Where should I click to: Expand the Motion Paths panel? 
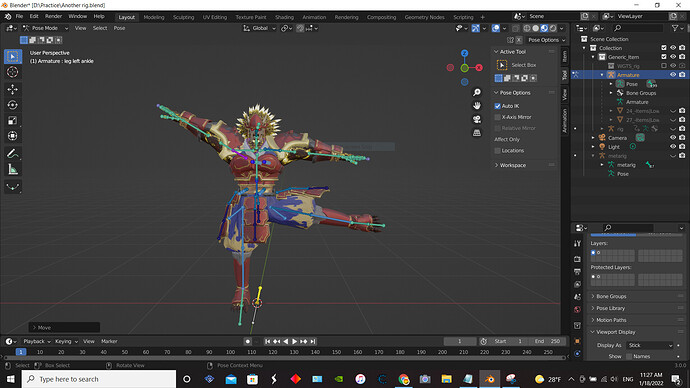pyautogui.click(x=611, y=320)
